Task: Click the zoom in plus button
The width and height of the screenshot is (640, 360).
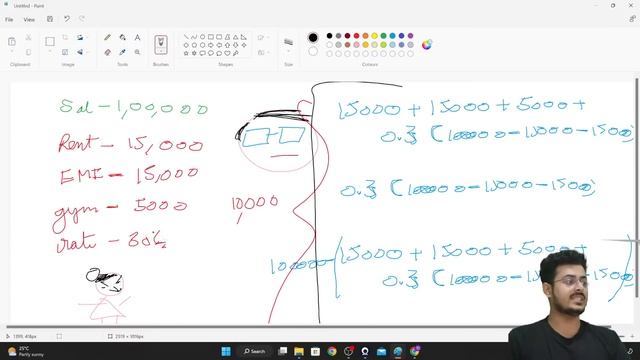Action: click(x=632, y=336)
